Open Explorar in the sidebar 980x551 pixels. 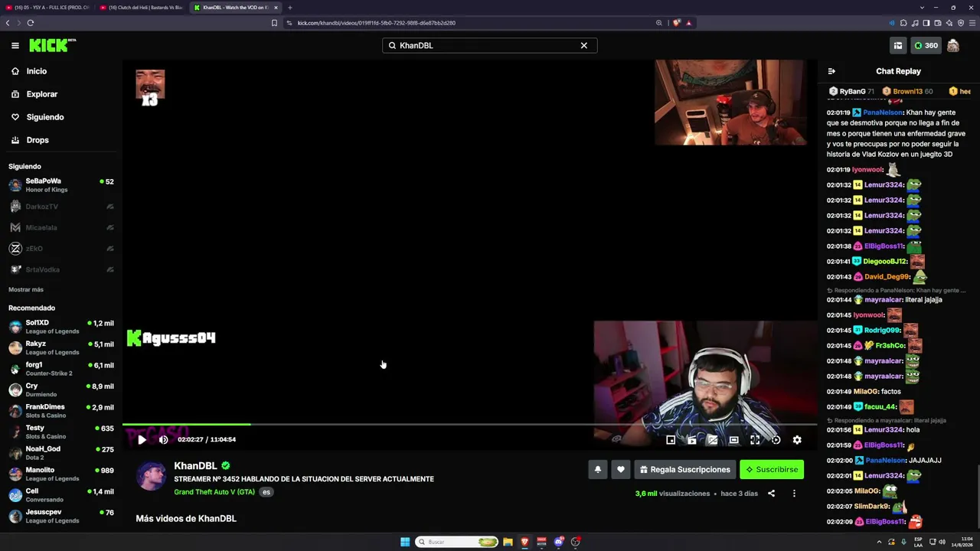[x=61, y=94]
